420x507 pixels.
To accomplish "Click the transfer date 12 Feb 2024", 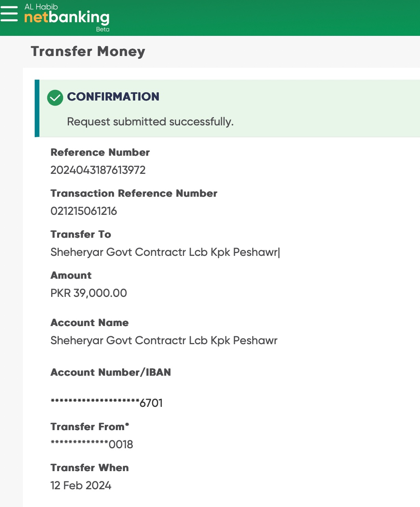I will pos(81,486).
